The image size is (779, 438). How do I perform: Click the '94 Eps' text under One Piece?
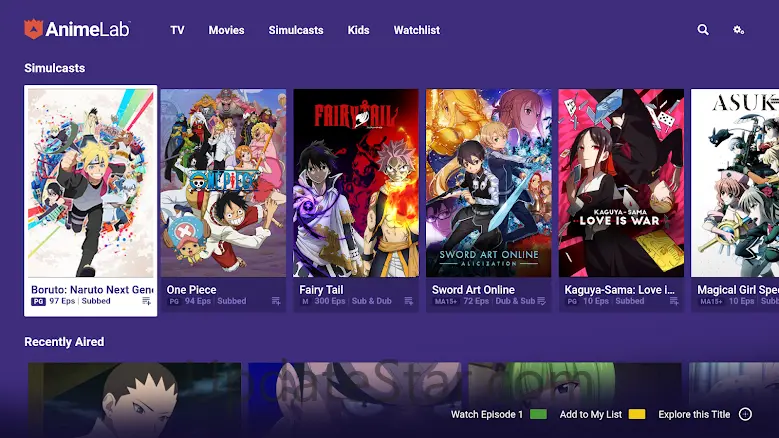(x=198, y=301)
